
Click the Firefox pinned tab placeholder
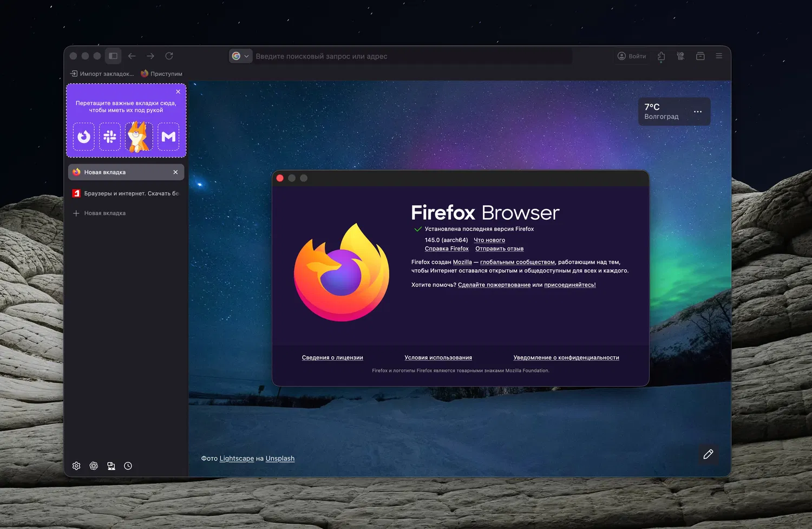click(x=84, y=136)
